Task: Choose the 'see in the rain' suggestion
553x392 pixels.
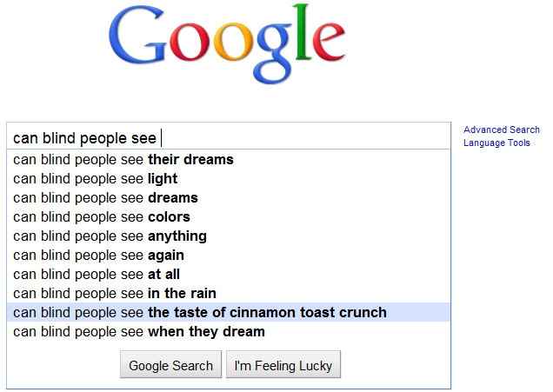Action: coord(229,293)
